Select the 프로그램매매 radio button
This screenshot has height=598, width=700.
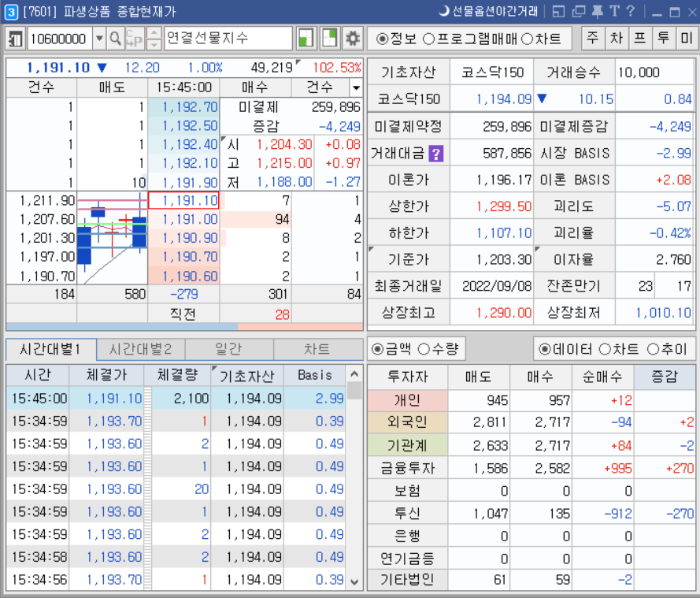point(469,39)
